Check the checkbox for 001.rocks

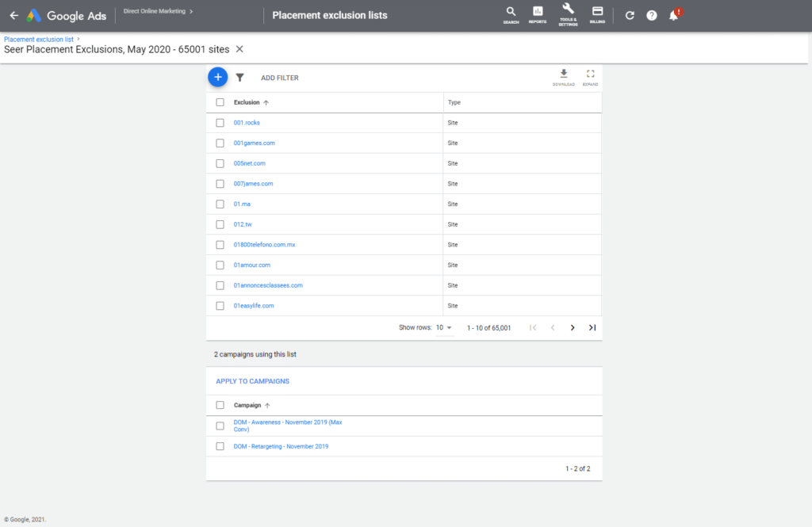point(220,123)
